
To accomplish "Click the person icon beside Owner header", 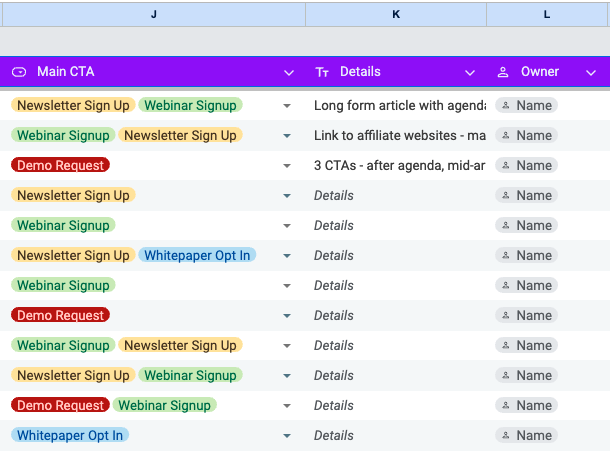I will click(x=503, y=72).
